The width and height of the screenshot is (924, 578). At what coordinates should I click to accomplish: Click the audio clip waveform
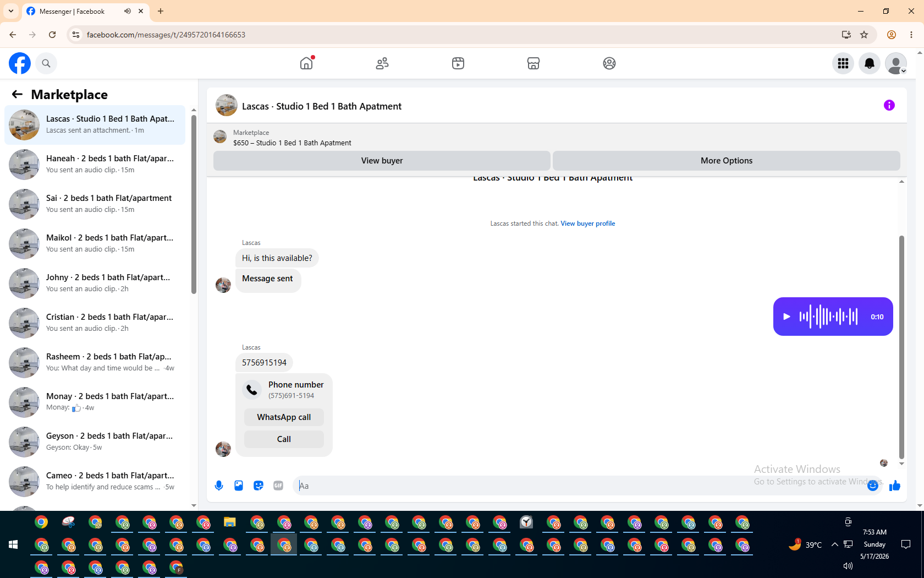[x=828, y=317]
